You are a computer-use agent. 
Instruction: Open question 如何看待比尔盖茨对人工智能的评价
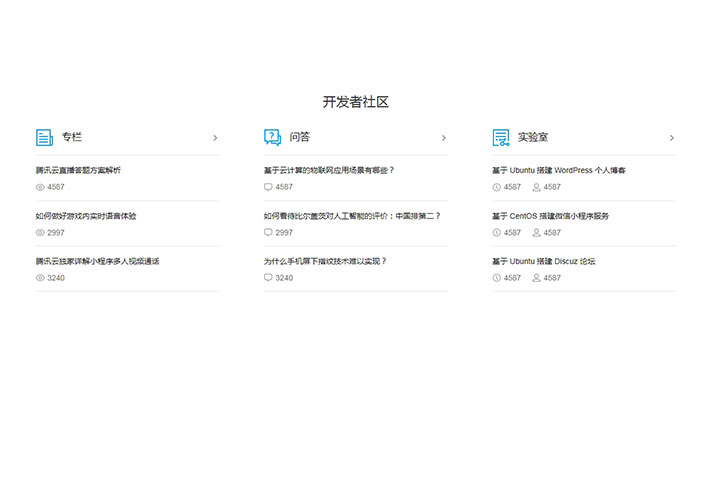[x=352, y=215]
